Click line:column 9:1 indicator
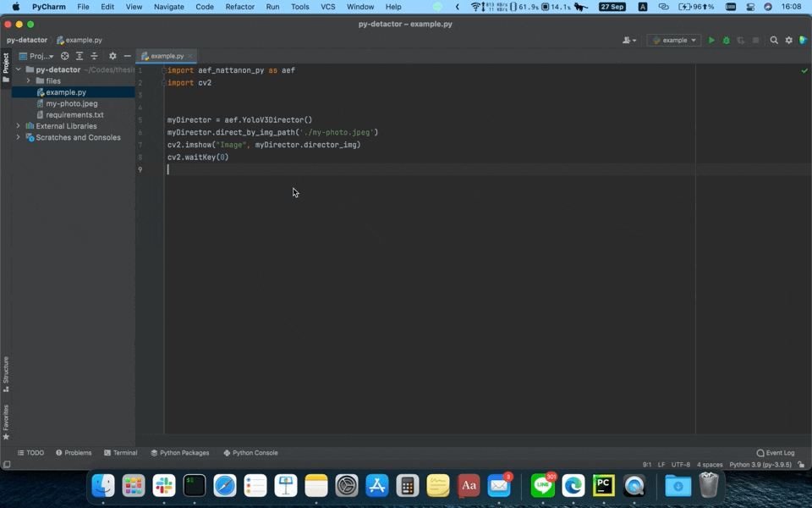This screenshot has height=508, width=812. [647, 465]
